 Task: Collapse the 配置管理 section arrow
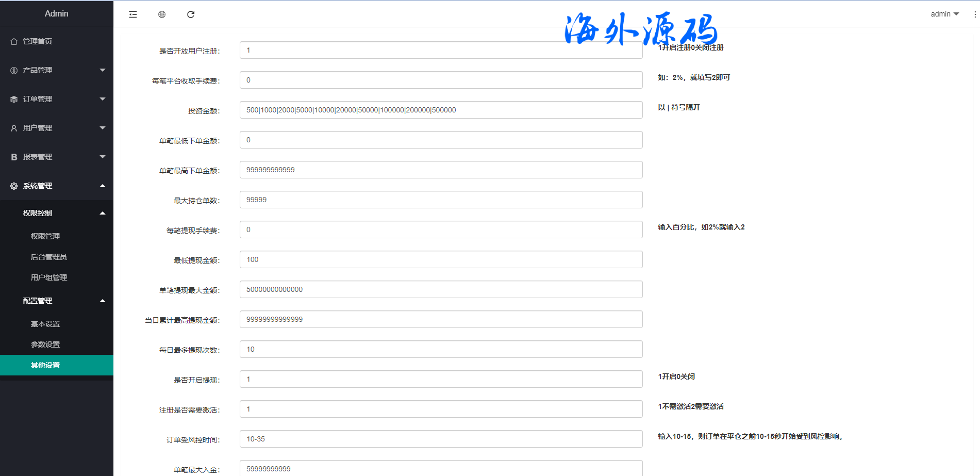coord(102,301)
